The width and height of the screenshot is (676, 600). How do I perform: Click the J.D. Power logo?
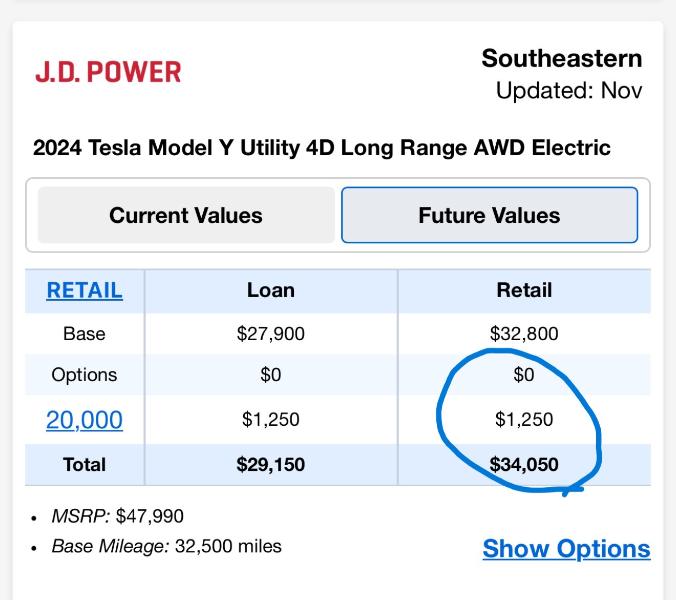pos(108,72)
